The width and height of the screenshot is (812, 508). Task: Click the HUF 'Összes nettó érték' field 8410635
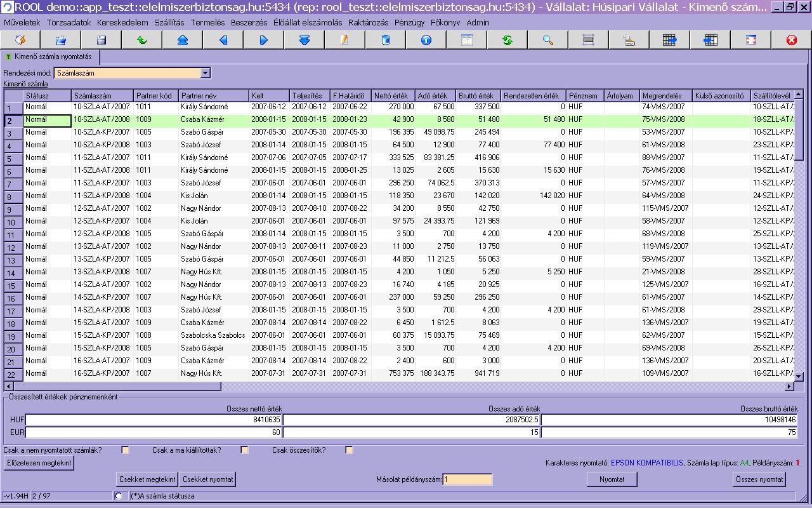pyautogui.click(x=154, y=420)
